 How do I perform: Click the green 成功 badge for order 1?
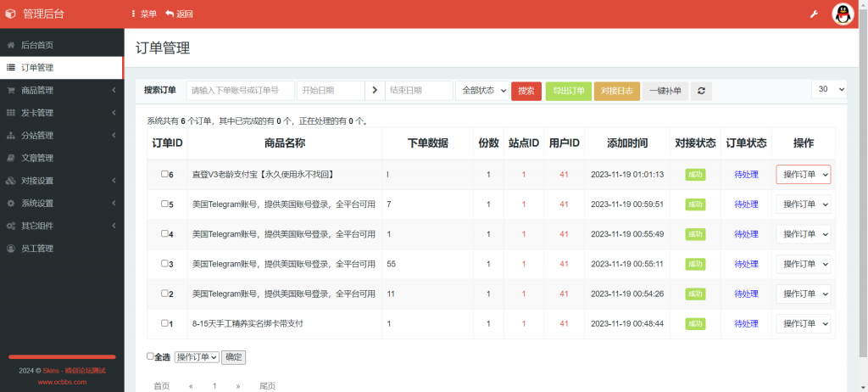pyautogui.click(x=695, y=324)
